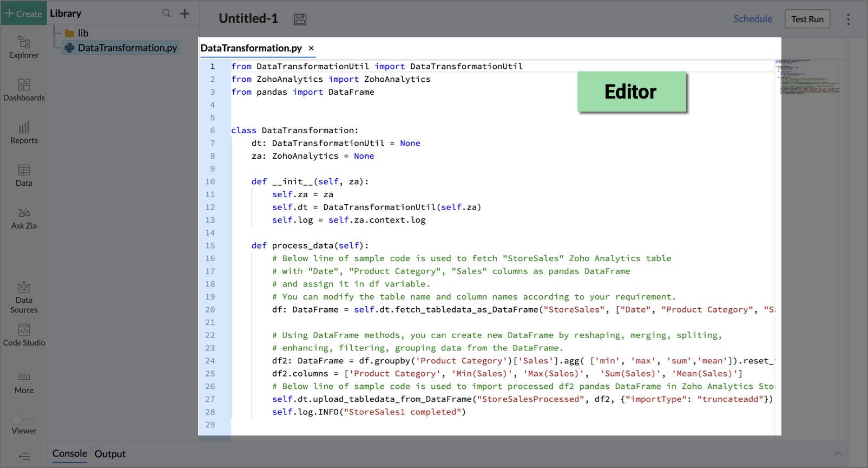Viewport: 868px width, 468px height.
Task: Open the Reports section
Action: coord(24,132)
